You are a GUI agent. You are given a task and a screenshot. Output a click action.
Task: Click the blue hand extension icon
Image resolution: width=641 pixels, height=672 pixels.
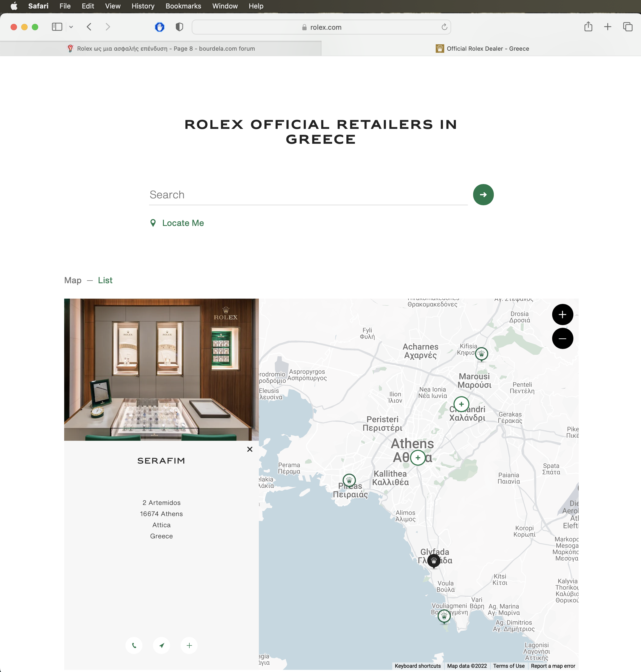click(x=160, y=27)
